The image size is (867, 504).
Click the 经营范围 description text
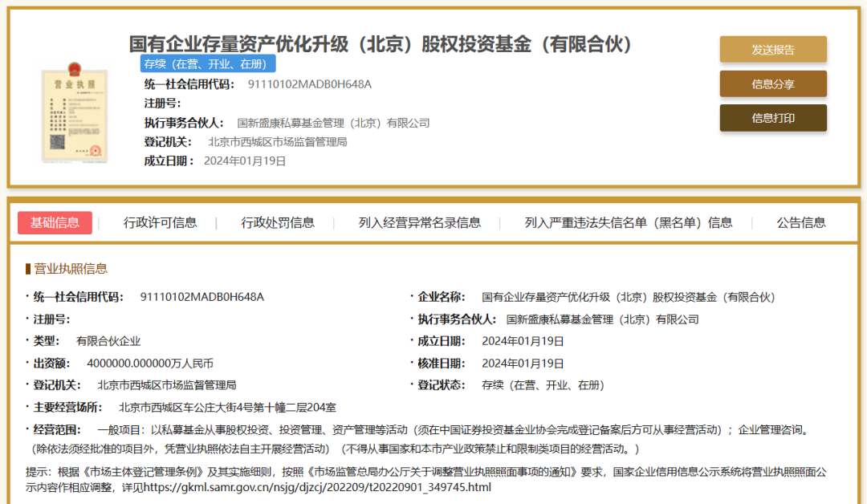pos(420,439)
